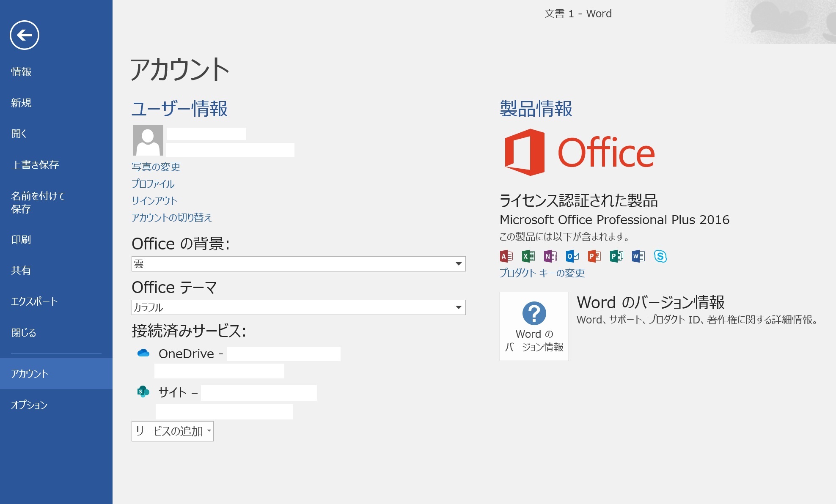836x504 pixels.
Task: Click the サインアウト link
Action: [154, 201]
